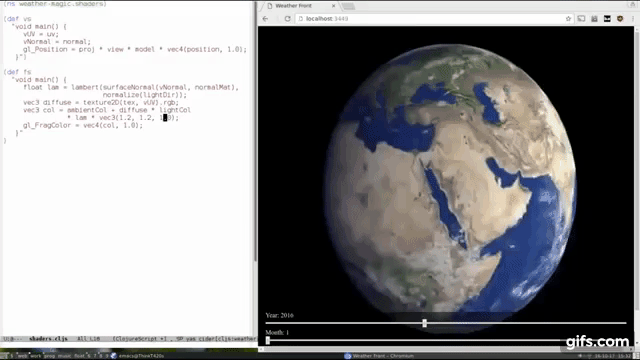Switch to the 'prog' workspace on the taskbar

coord(49,356)
